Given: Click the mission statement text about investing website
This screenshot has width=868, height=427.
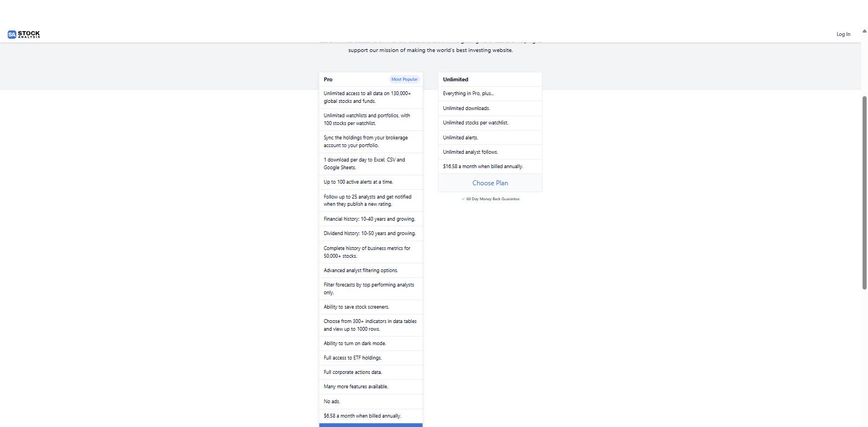Looking at the screenshot, I should 431,50.
